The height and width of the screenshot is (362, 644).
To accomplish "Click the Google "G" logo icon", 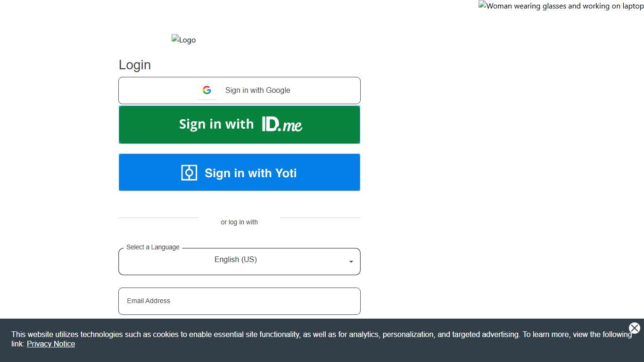I will pyautogui.click(x=206, y=90).
